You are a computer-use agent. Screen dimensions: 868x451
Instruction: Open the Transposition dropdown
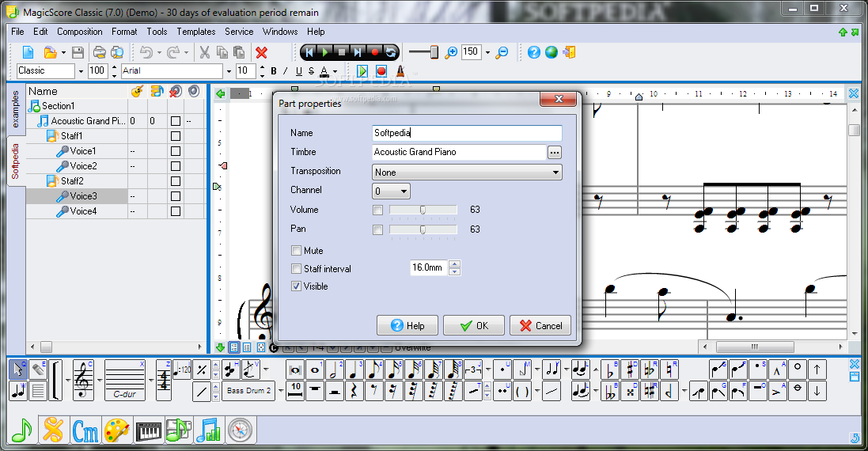(x=467, y=172)
